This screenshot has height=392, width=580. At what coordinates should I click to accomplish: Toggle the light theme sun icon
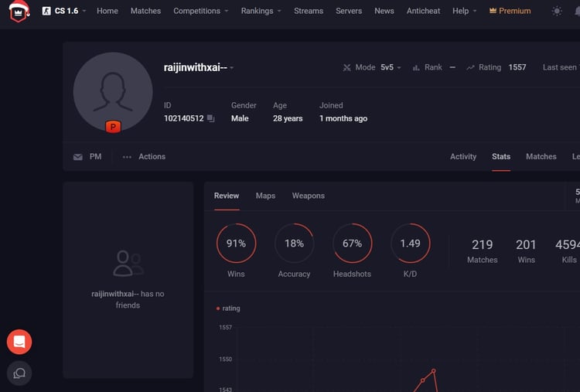click(x=556, y=11)
